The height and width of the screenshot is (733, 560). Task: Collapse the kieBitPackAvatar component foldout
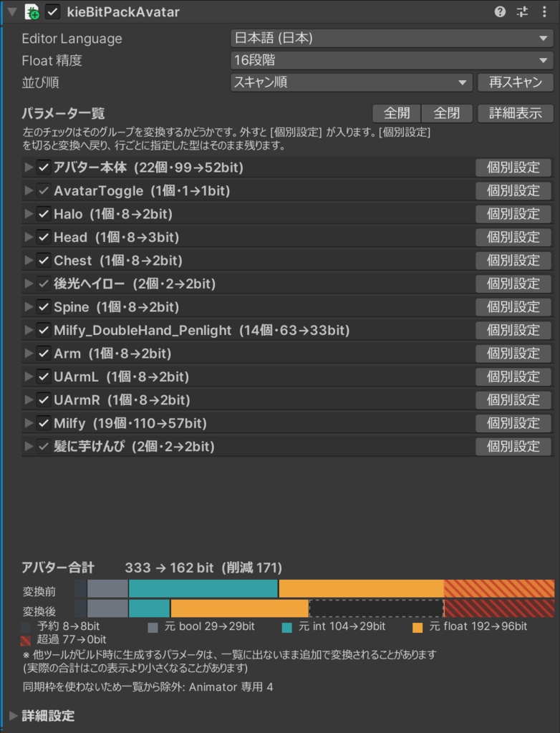12,11
